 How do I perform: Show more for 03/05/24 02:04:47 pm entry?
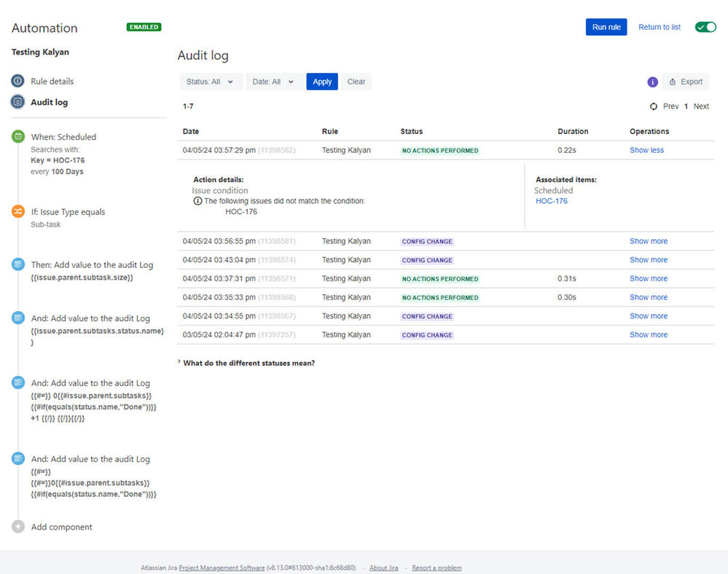pyautogui.click(x=648, y=334)
